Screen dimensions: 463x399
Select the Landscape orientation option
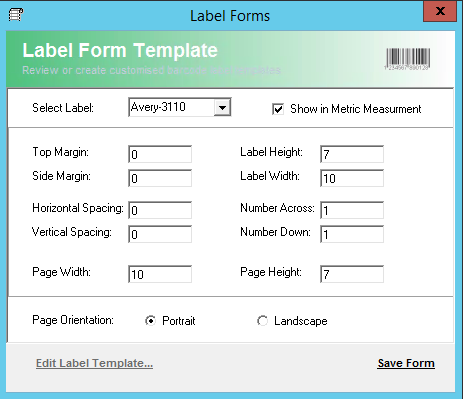coord(262,321)
